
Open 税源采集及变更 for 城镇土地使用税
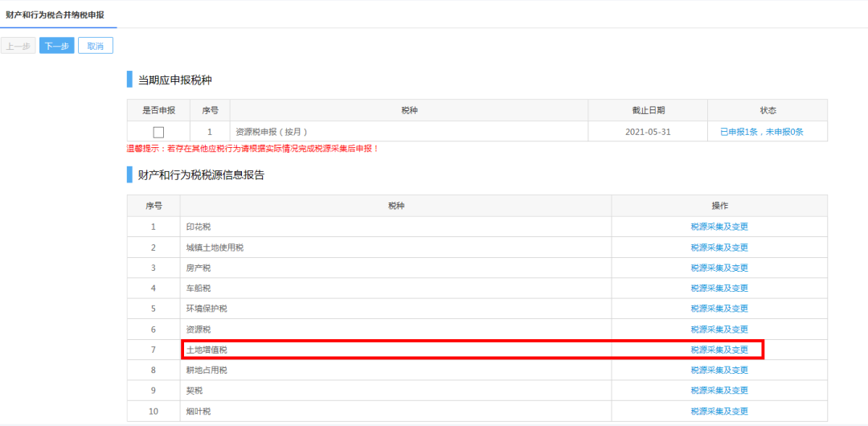719,247
